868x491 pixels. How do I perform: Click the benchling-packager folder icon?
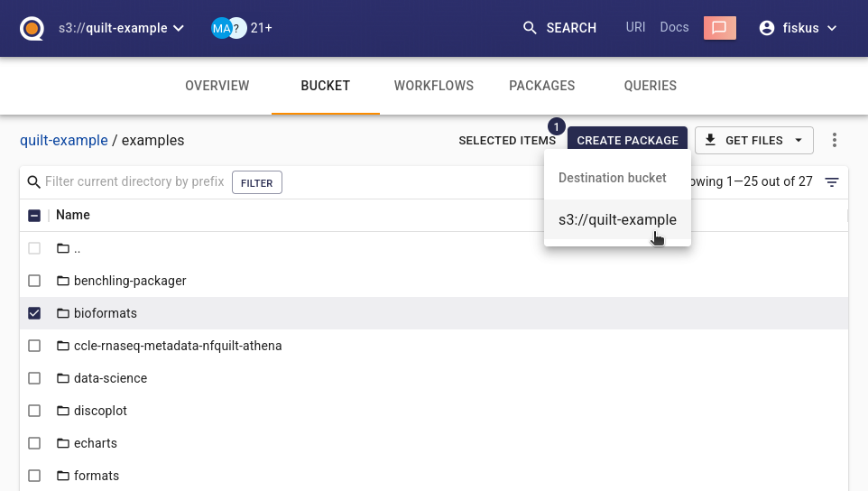(63, 281)
